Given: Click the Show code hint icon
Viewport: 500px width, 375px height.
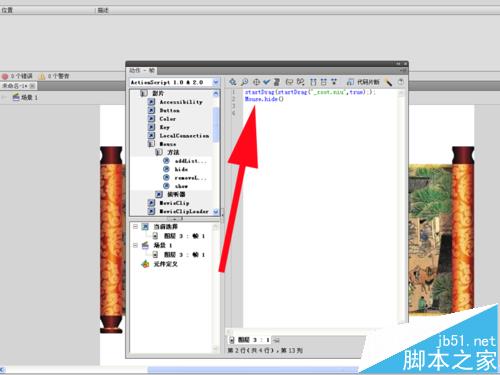Looking at the screenshot, I should [289, 82].
